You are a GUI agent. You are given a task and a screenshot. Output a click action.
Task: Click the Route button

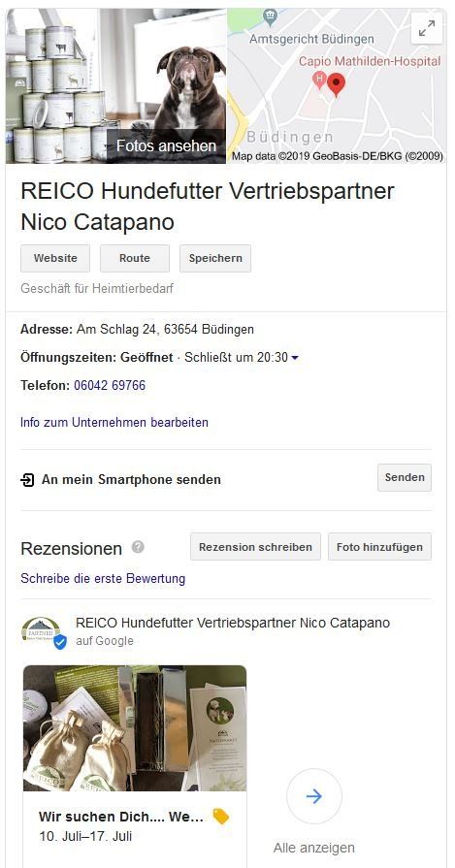pyautogui.click(x=135, y=259)
